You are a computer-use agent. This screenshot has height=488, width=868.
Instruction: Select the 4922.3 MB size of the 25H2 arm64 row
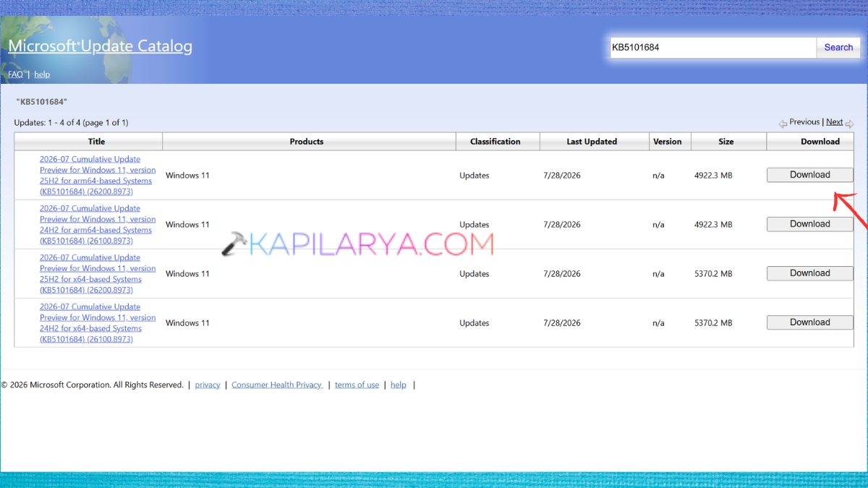pyautogui.click(x=713, y=176)
